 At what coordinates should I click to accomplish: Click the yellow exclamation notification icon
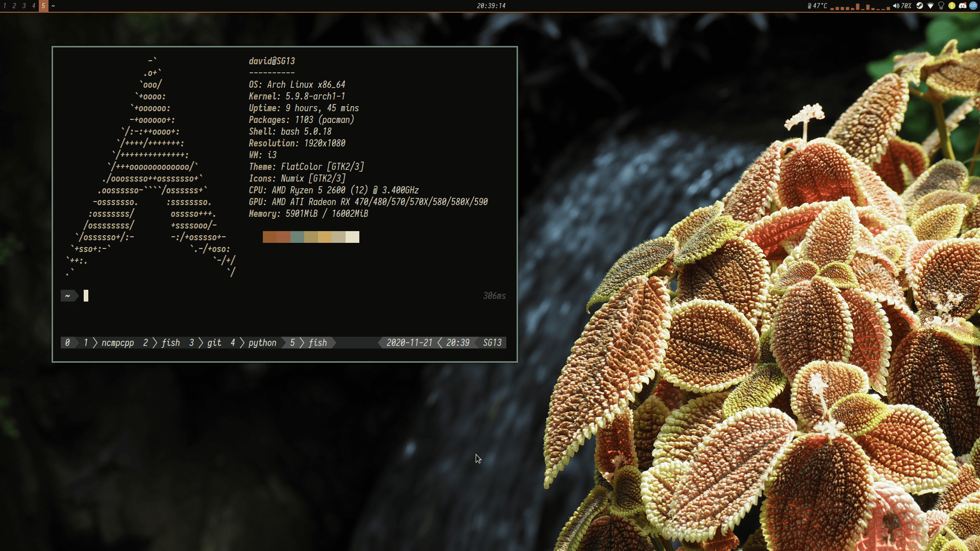pos(952,6)
